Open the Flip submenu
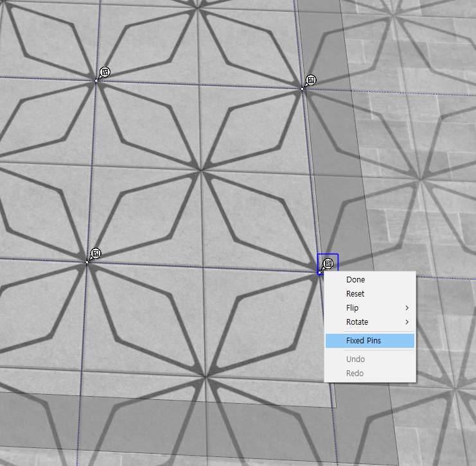The image size is (476, 466). (370, 307)
